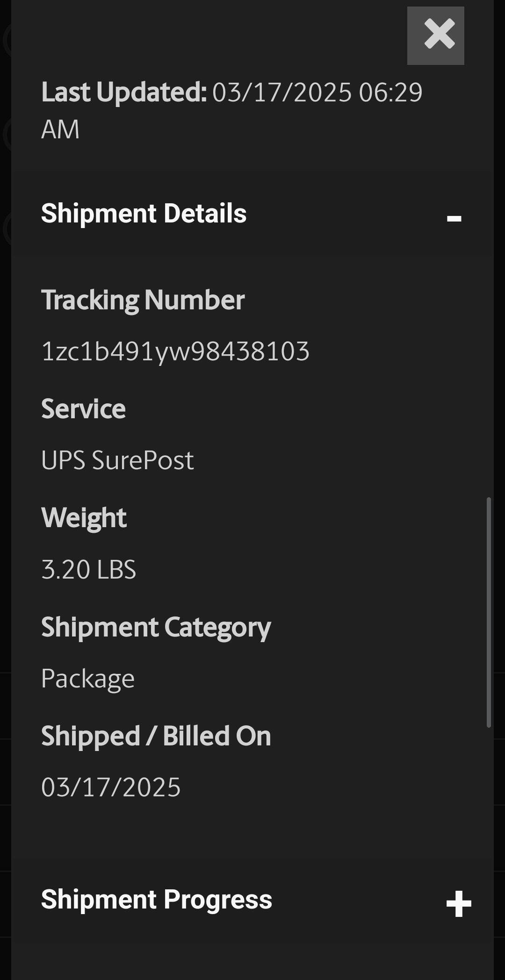Tap the Shipment Details section heading
Image resolution: width=505 pixels, height=980 pixels.
144,213
